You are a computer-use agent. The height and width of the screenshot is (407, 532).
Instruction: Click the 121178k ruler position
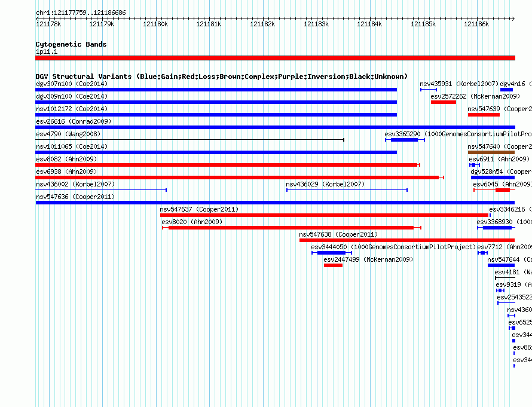48,24
